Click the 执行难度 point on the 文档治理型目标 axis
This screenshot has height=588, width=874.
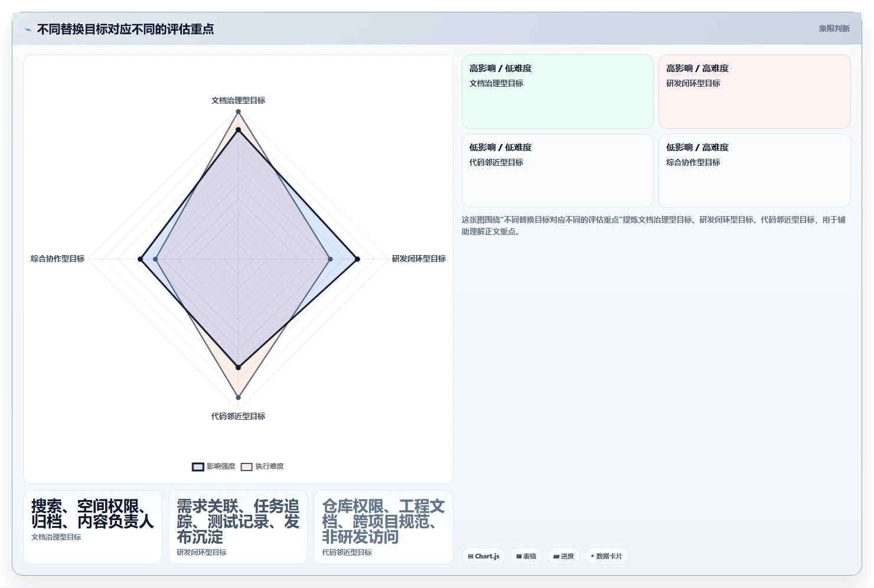238,112
